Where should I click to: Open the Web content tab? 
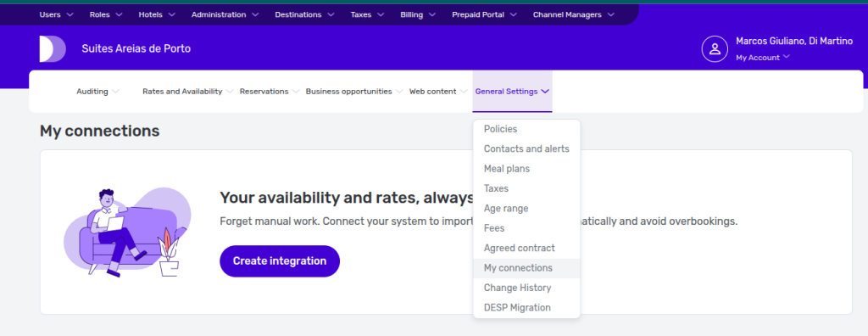click(438, 92)
